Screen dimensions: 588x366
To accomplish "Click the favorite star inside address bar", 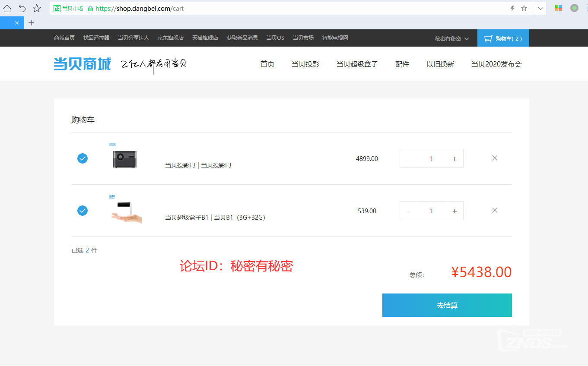I will (524, 8).
